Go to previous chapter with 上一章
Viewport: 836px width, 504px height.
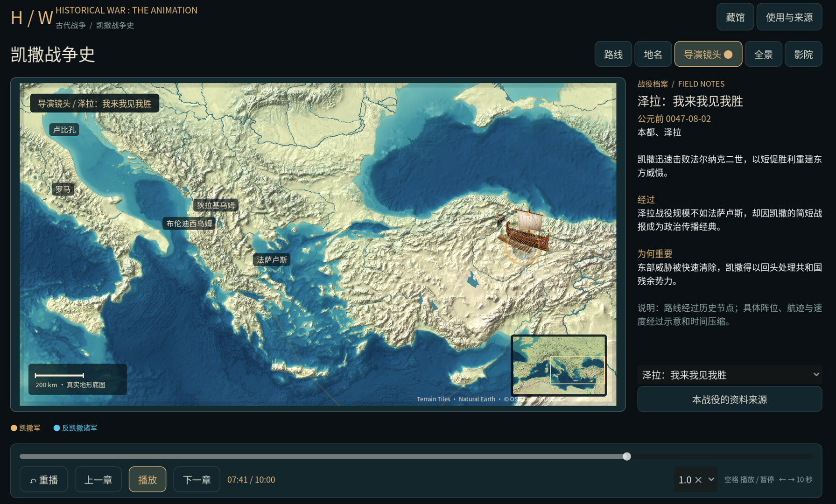tap(98, 479)
